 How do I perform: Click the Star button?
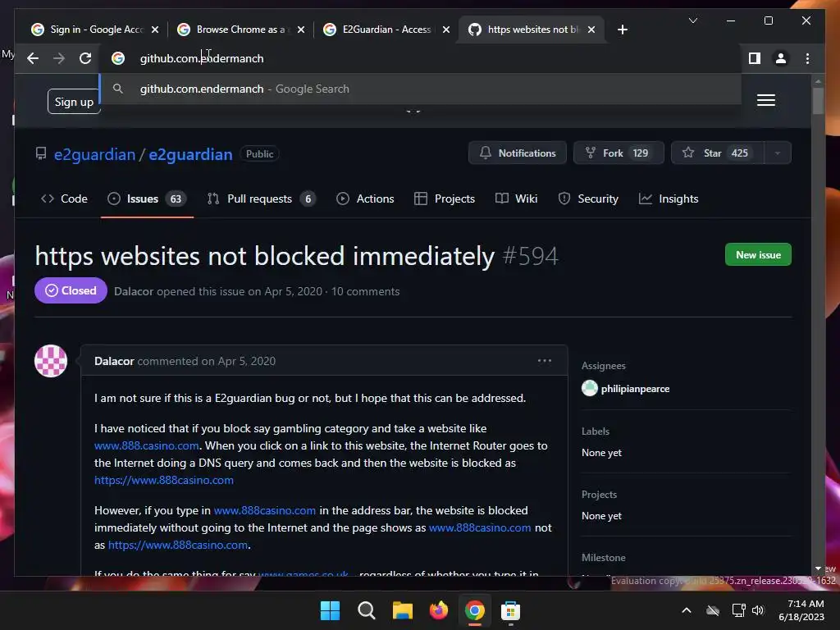click(x=717, y=153)
